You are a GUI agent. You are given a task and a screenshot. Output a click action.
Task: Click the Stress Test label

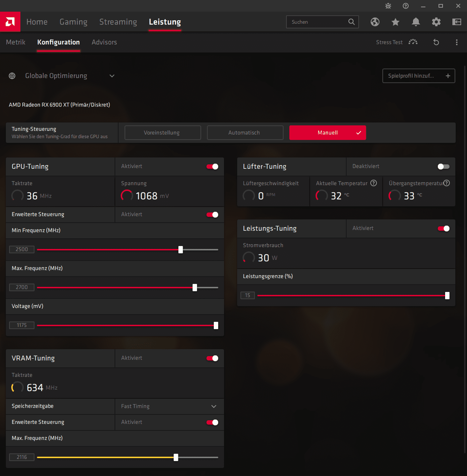click(x=389, y=42)
